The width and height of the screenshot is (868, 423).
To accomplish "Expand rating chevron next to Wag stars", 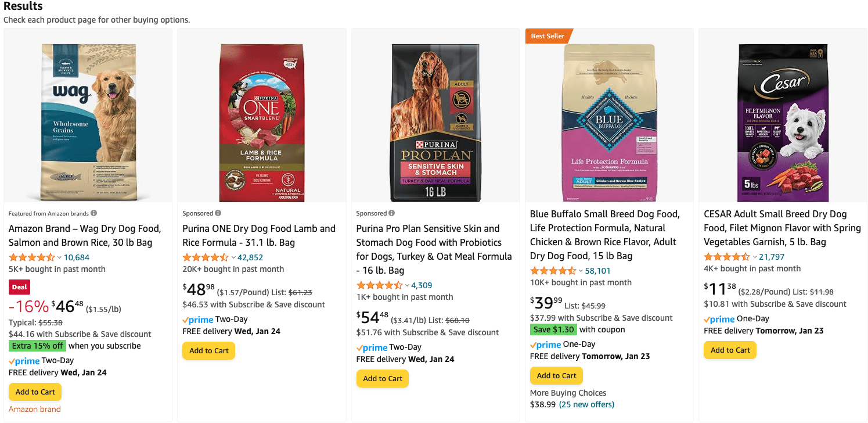I will (x=59, y=257).
